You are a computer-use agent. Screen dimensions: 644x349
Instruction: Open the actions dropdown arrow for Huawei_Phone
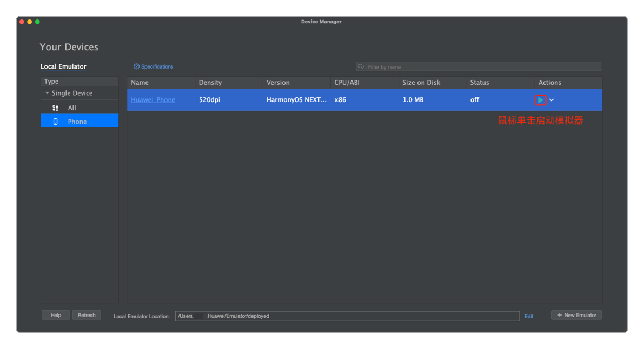(552, 100)
